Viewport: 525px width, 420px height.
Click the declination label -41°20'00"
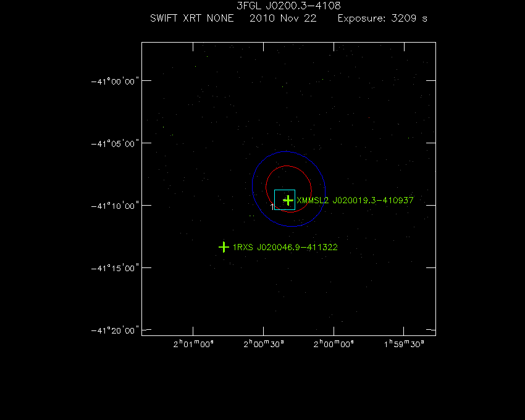tap(115, 330)
